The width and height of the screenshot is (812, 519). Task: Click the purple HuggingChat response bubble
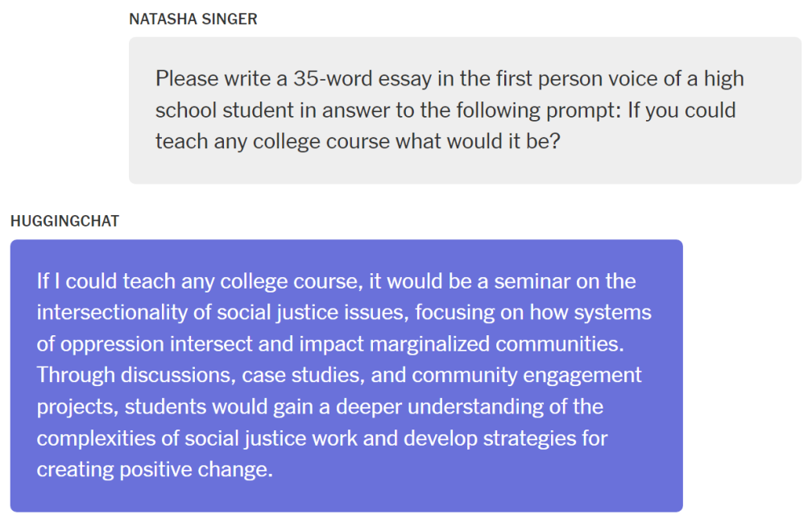pos(346,376)
